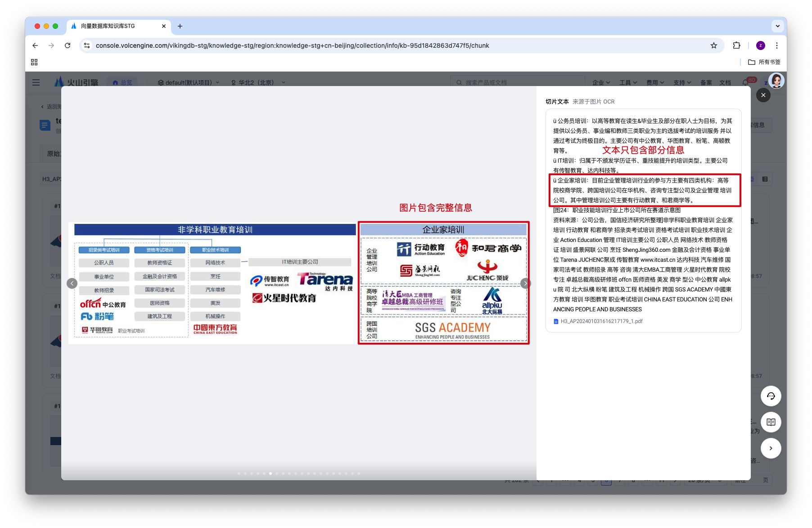Click the 切片文本 heading
Image resolution: width=812 pixels, height=528 pixels.
pyautogui.click(x=557, y=102)
